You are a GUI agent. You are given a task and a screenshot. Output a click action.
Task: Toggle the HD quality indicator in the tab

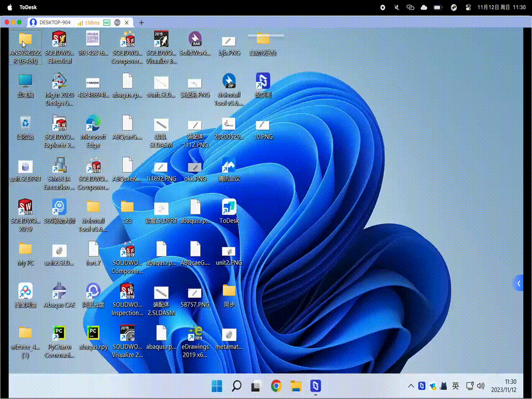click(106, 23)
